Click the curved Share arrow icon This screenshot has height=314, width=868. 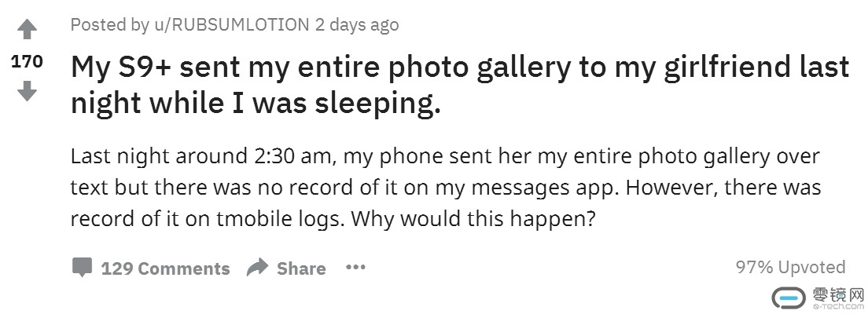[257, 268]
